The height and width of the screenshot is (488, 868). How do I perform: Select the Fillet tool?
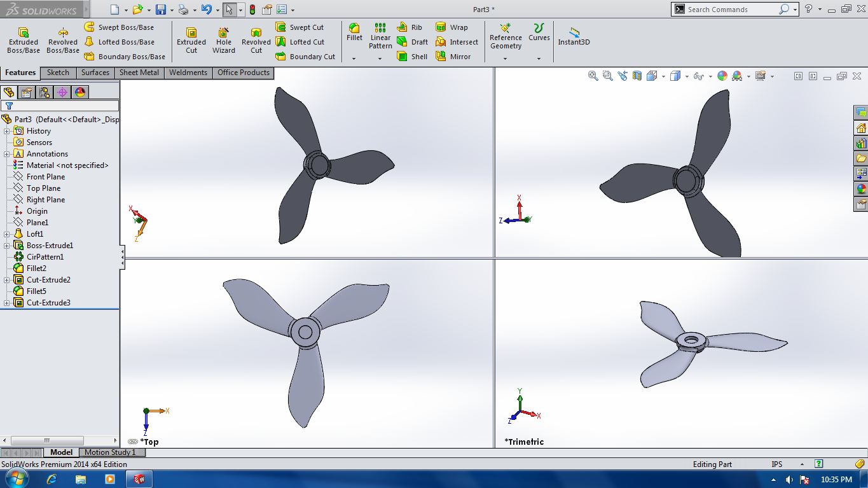point(354,32)
